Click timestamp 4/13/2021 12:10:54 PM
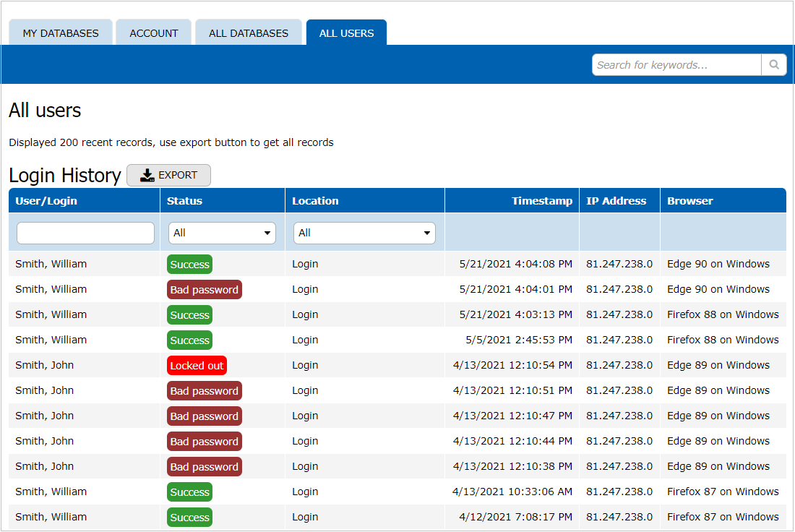The height and width of the screenshot is (532, 795). pyautogui.click(x=512, y=365)
